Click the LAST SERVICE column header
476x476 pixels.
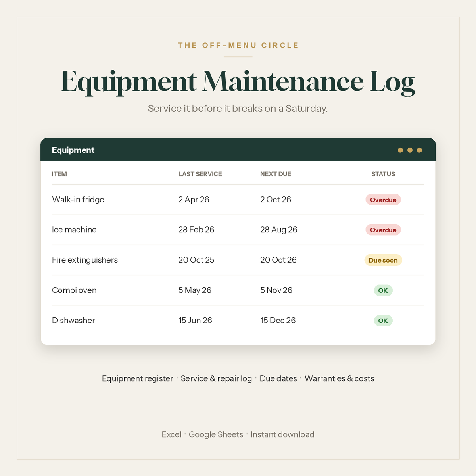coord(200,174)
